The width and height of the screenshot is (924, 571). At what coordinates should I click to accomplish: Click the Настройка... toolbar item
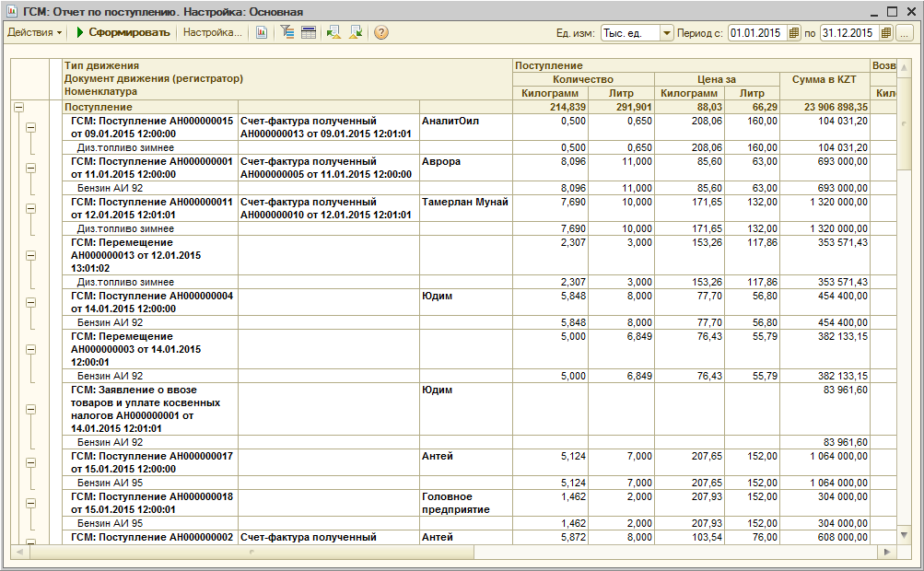click(x=213, y=33)
